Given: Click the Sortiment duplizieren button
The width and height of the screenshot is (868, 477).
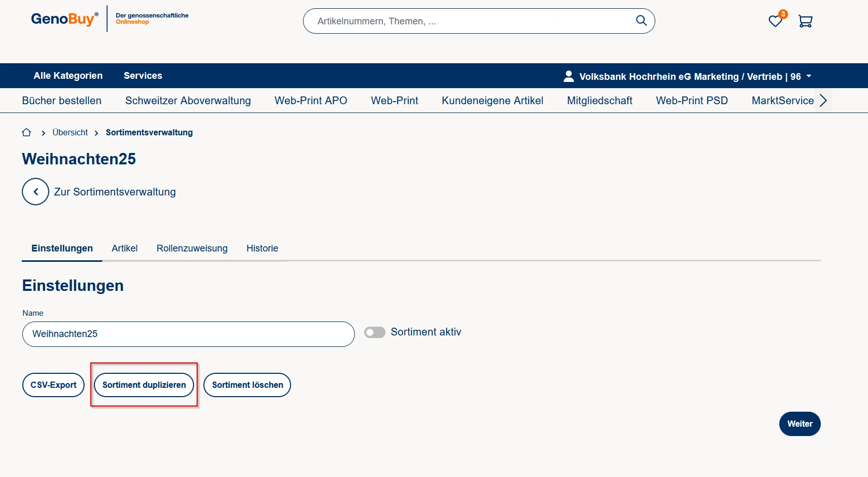Looking at the screenshot, I should (144, 385).
